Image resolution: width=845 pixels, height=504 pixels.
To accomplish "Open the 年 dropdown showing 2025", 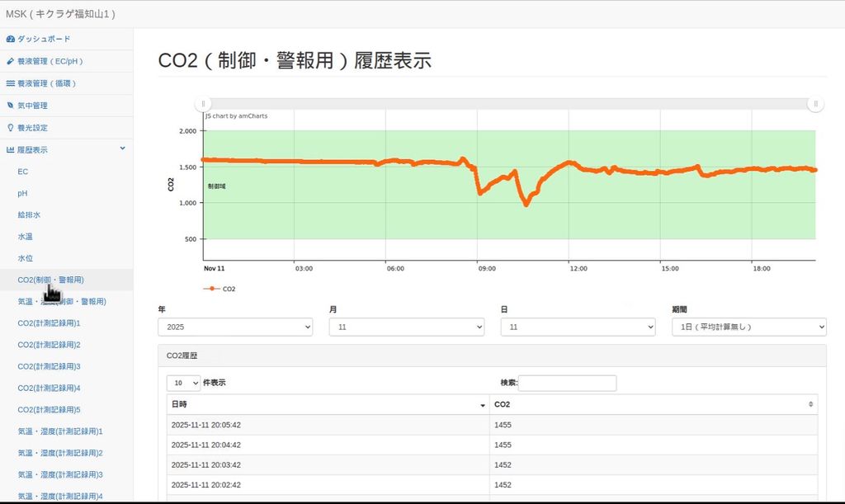I will pyautogui.click(x=235, y=327).
